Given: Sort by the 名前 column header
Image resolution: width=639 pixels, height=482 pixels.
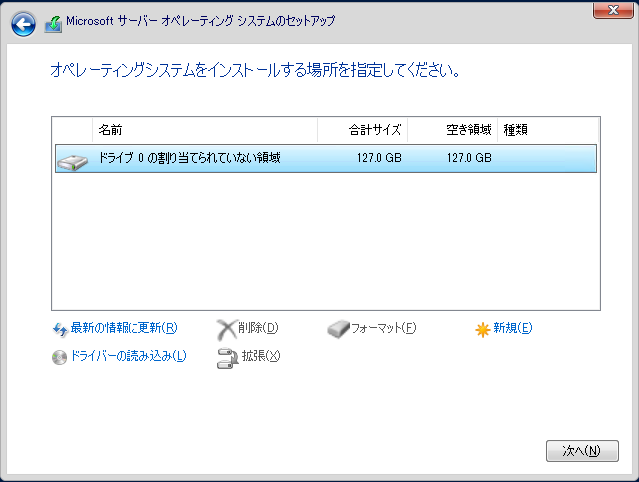Looking at the screenshot, I should point(205,130).
